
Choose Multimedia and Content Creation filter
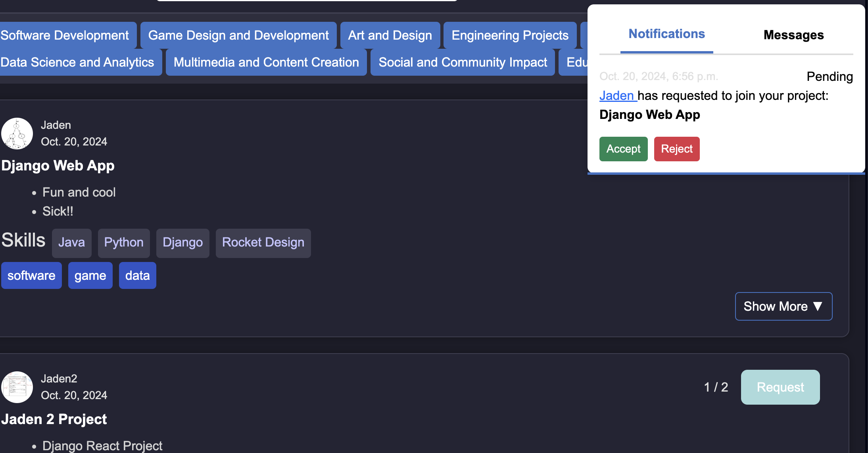tap(266, 63)
